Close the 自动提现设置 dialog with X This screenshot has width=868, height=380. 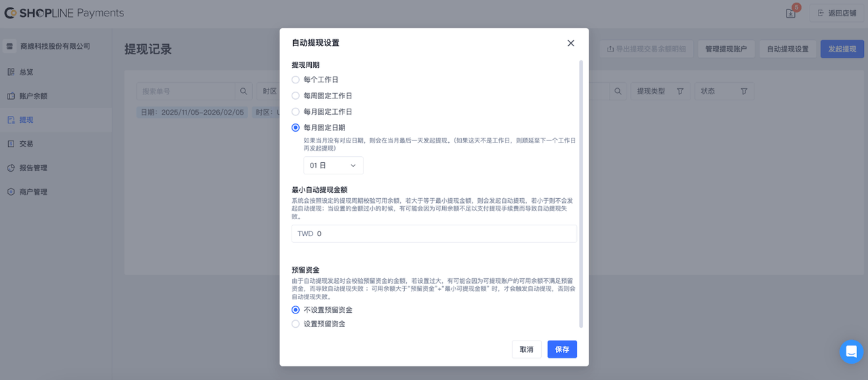570,43
